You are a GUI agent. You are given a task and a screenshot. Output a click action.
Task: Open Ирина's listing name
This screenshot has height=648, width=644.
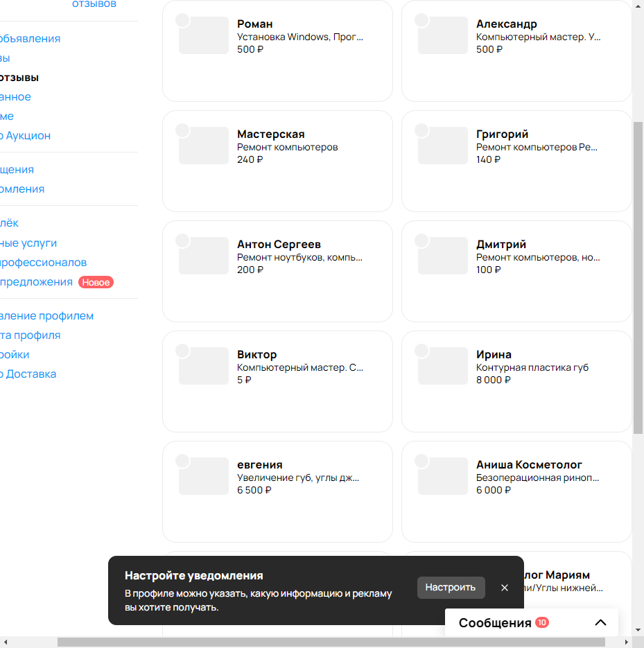point(494,355)
